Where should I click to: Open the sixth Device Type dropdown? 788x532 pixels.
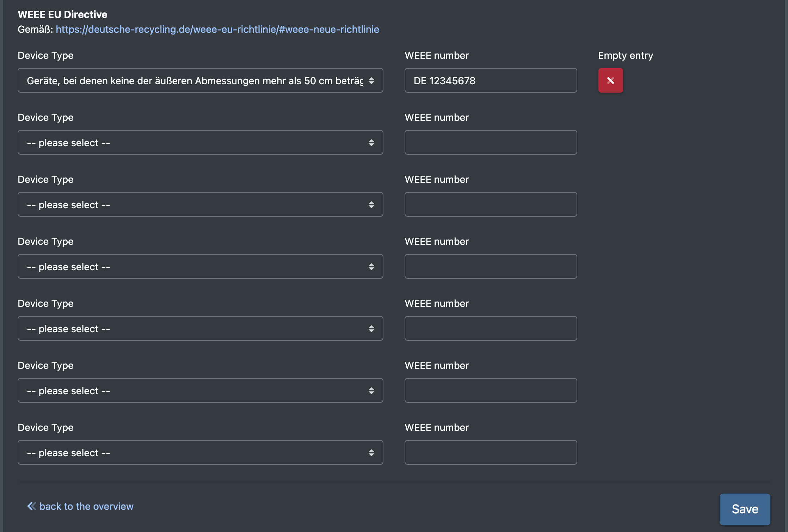(x=200, y=390)
